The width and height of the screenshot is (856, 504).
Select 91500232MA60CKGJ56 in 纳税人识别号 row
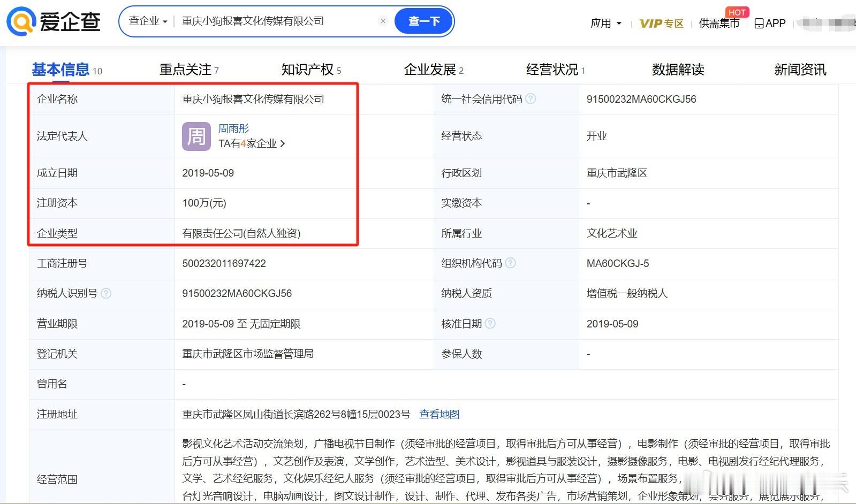[237, 293]
